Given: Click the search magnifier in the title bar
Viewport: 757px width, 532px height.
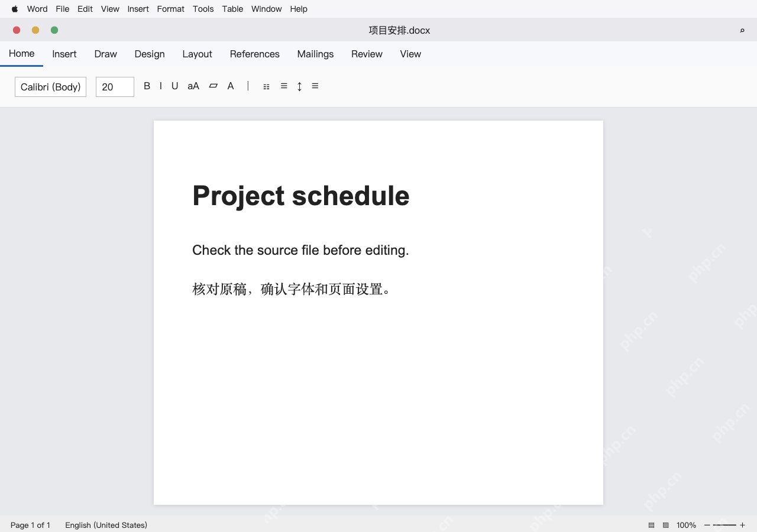Looking at the screenshot, I should [x=742, y=30].
